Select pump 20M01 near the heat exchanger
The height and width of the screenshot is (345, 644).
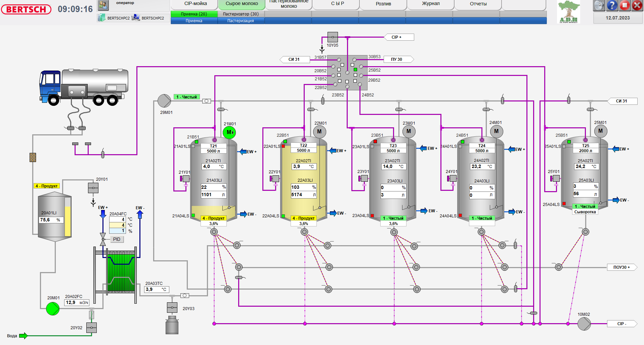point(53,309)
